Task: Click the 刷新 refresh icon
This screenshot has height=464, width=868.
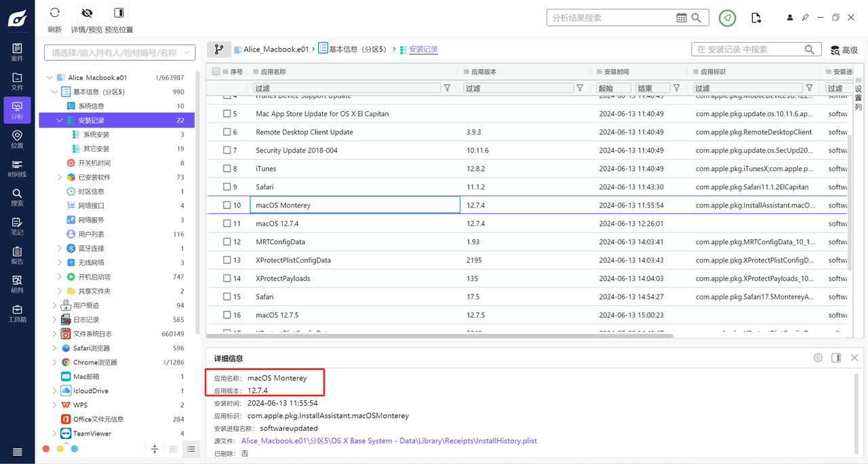Action: click(x=55, y=13)
